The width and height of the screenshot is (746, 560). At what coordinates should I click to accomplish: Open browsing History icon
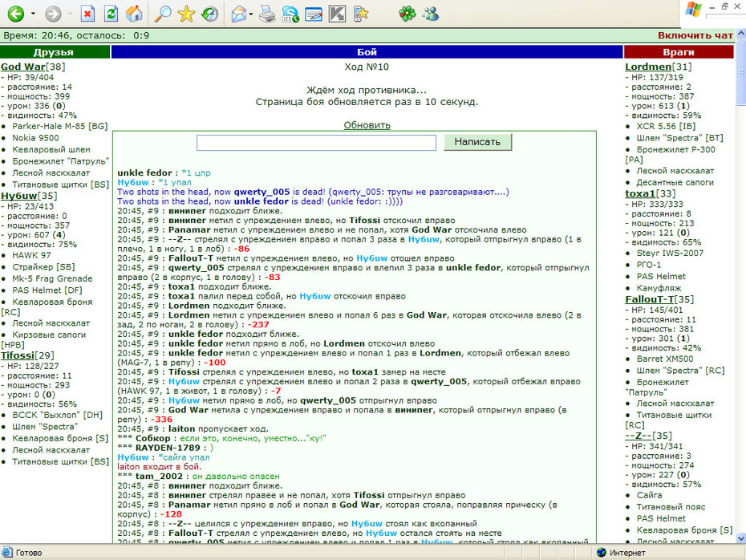(x=209, y=14)
